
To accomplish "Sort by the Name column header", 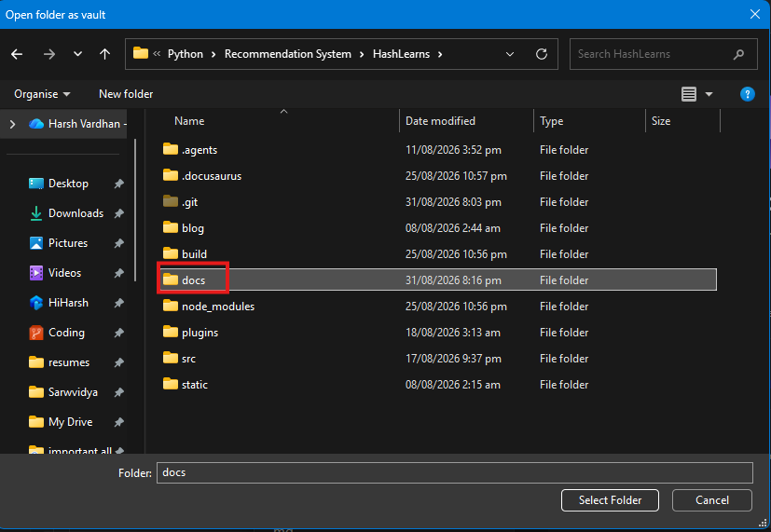I will [x=189, y=121].
